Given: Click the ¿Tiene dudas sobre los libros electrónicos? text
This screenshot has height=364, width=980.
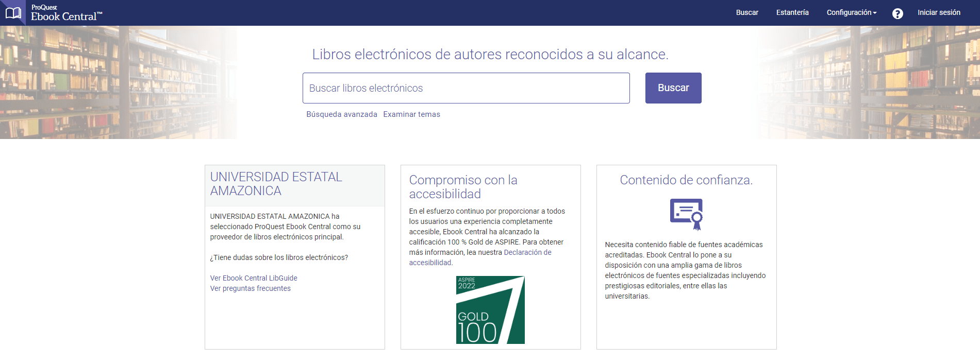Looking at the screenshot, I should pos(279,257).
